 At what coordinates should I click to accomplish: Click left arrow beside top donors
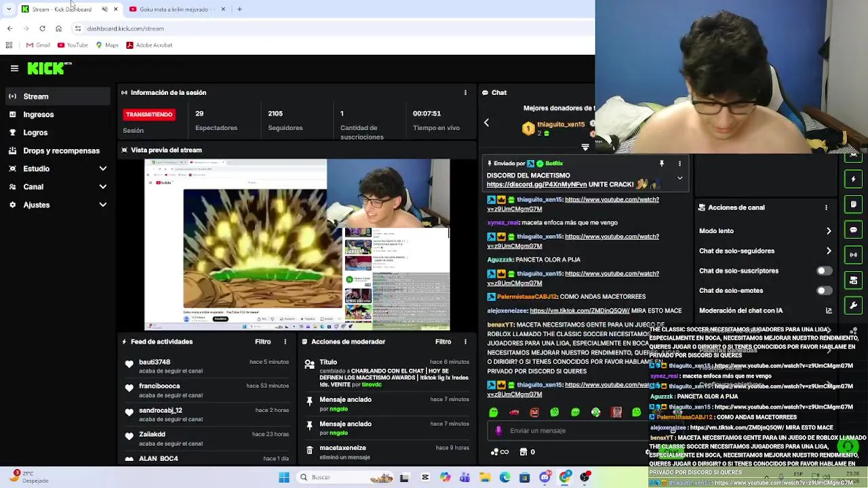486,123
